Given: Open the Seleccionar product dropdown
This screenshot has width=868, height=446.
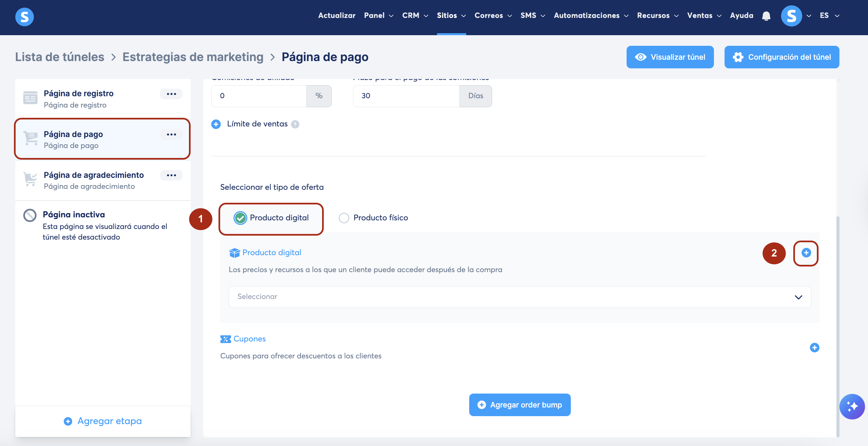Looking at the screenshot, I should (519, 297).
